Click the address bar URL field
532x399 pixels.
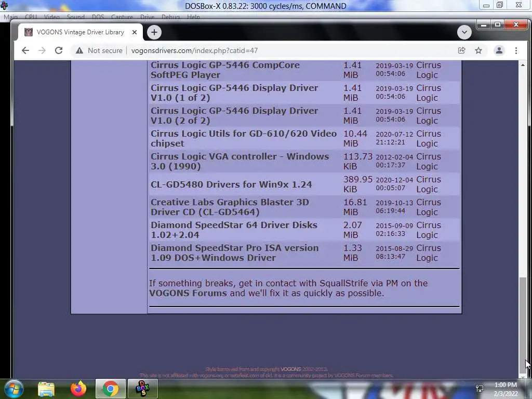coord(194,50)
